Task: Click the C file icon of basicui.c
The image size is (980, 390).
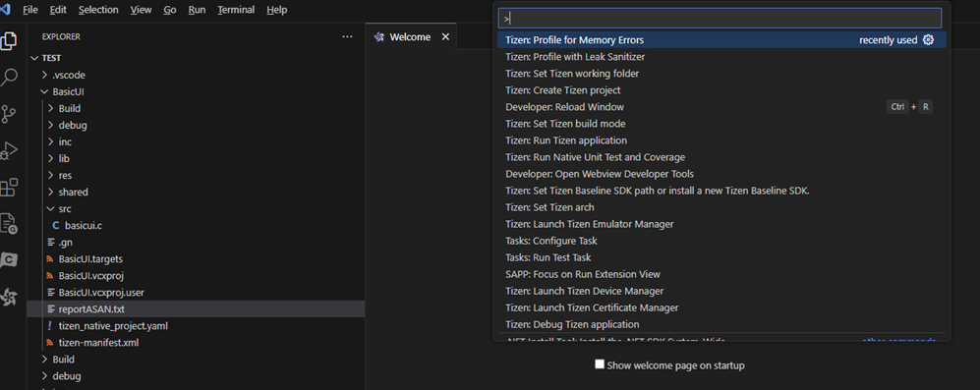Action: coord(56,226)
